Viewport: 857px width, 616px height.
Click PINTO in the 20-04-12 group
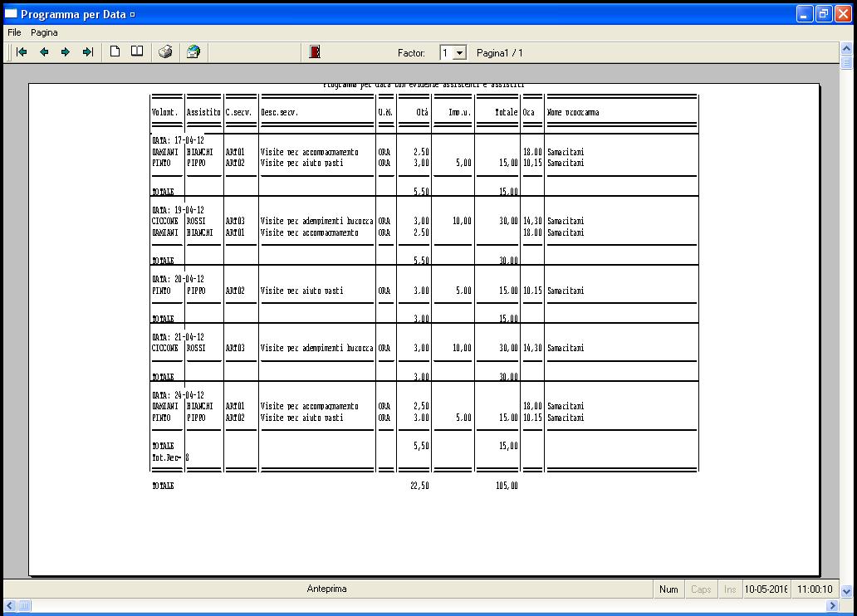coord(161,291)
